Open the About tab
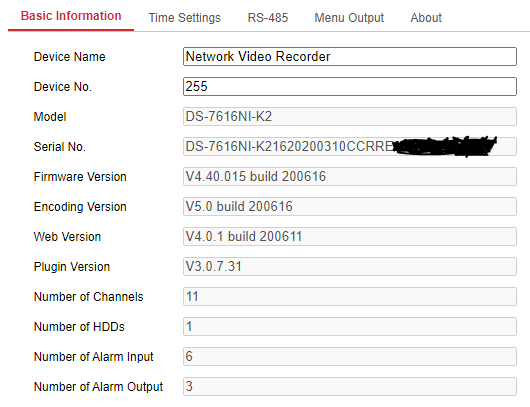Viewport: 530px width, 407px height. click(x=426, y=18)
